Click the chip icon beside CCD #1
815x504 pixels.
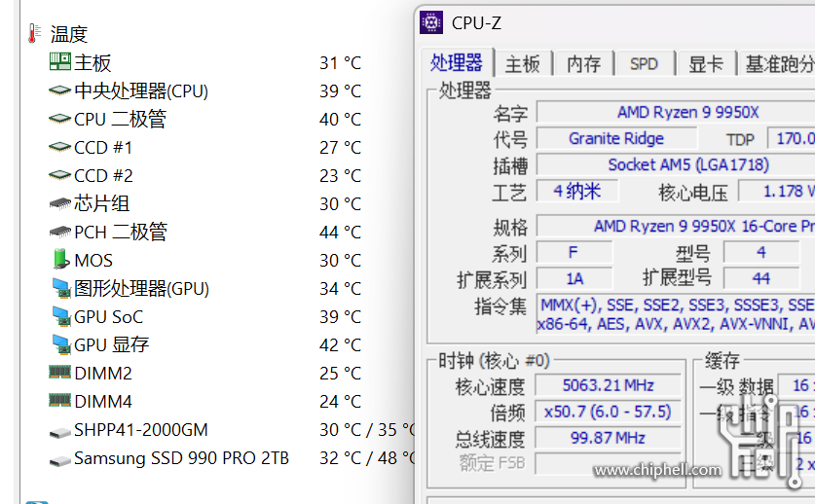(x=59, y=147)
